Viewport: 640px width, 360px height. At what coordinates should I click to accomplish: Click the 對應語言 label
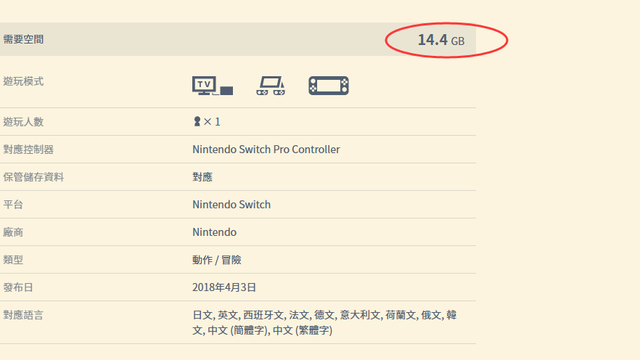23,315
